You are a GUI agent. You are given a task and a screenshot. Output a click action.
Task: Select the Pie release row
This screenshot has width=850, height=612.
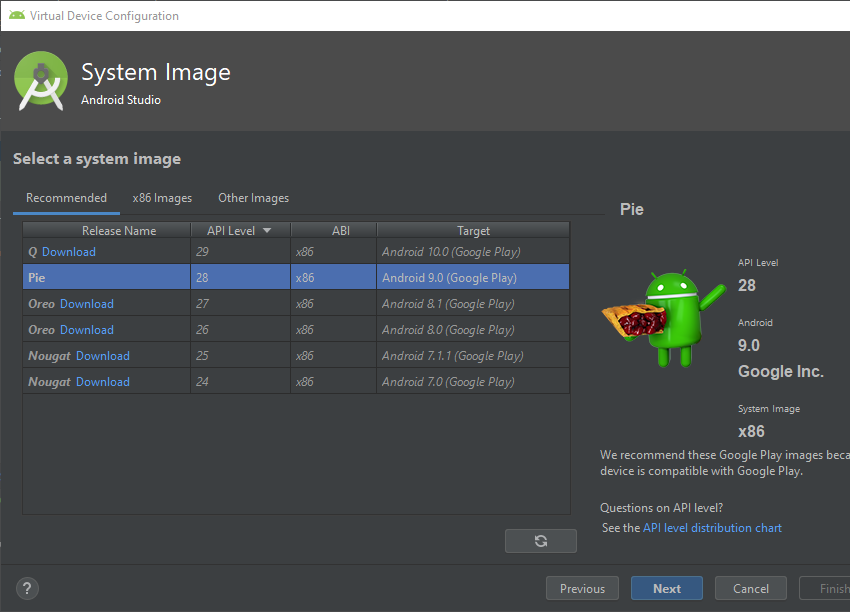pos(296,277)
